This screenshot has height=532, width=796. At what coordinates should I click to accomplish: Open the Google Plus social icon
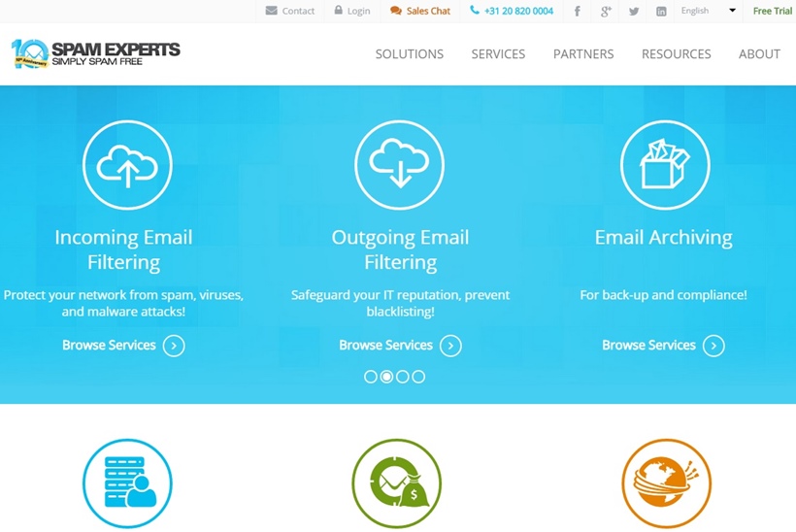pyautogui.click(x=606, y=12)
